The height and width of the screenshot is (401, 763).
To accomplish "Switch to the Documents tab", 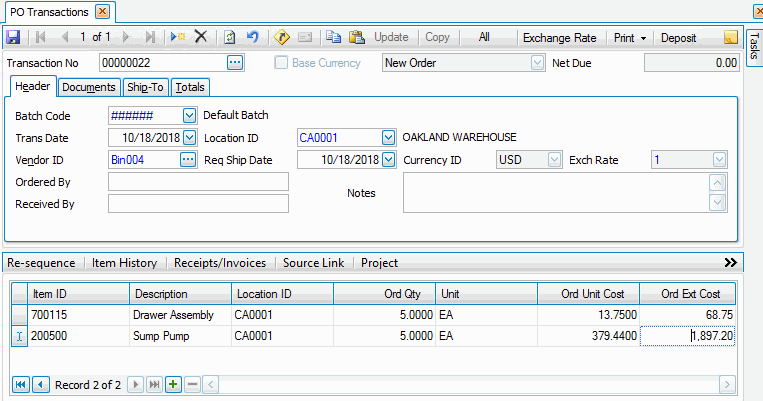I will (x=89, y=87).
